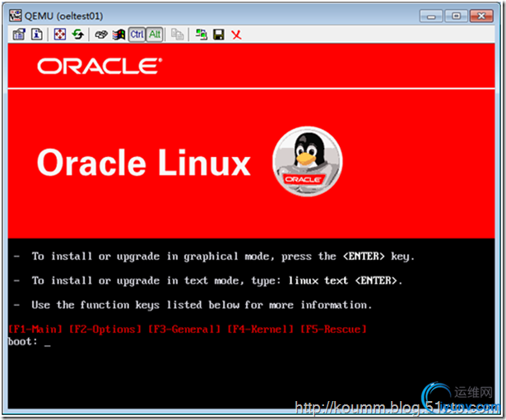The width and height of the screenshot is (506, 420).
Task: Open the connection options icon in toolbar
Action: coord(19,35)
